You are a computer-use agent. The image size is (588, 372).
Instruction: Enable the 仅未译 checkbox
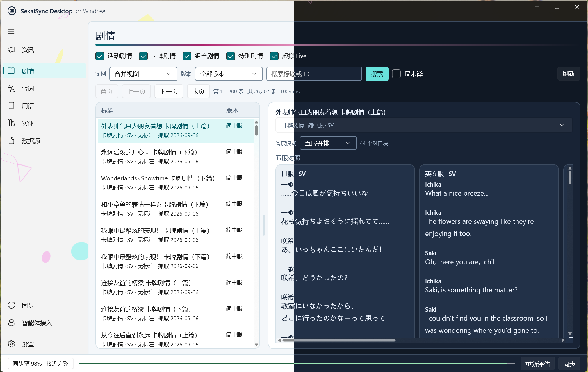(x=396, y=74)
